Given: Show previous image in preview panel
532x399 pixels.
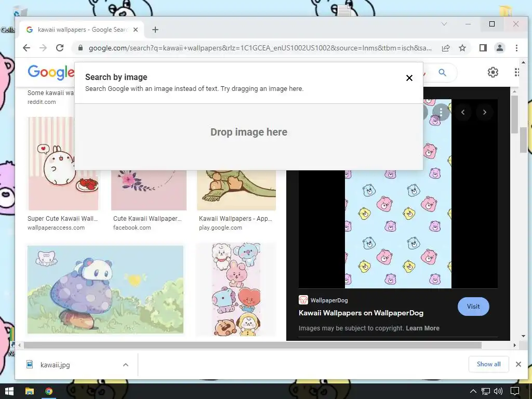Looking at the screenshot, I should tap(463, 112).
